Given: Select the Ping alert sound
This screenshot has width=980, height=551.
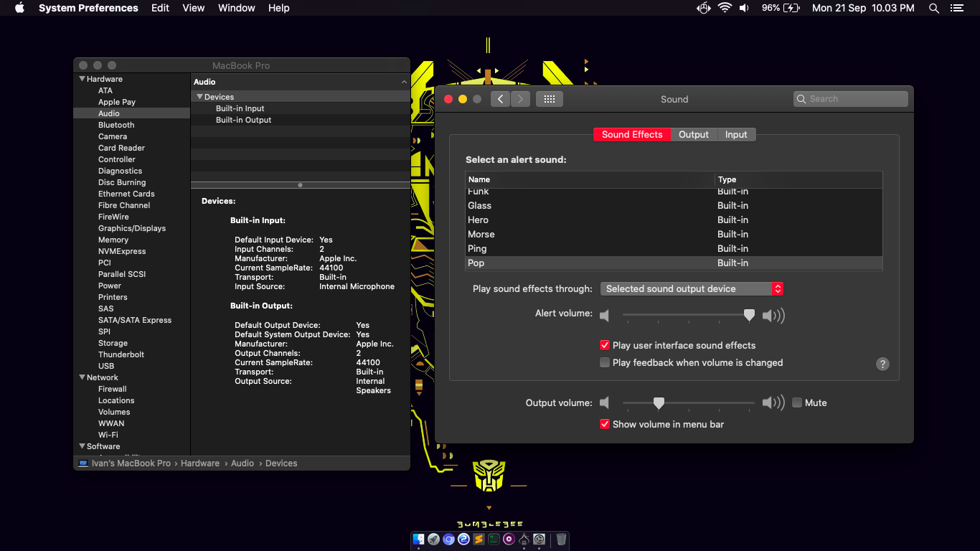Looking at the screenshot, I should click(x=674, y=248).
